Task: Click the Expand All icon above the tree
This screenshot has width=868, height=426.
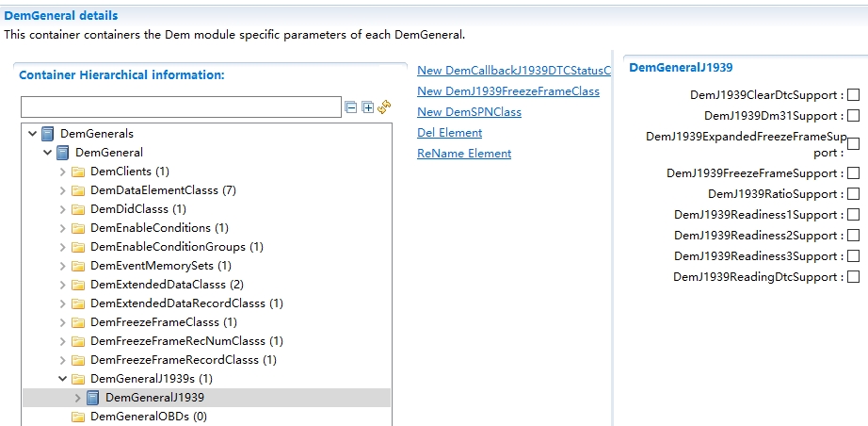Action: [x=367, y=107]
